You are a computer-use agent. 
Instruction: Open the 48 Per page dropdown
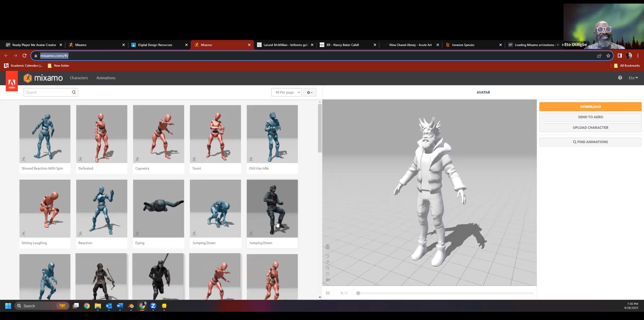click(x=286, y=92)
